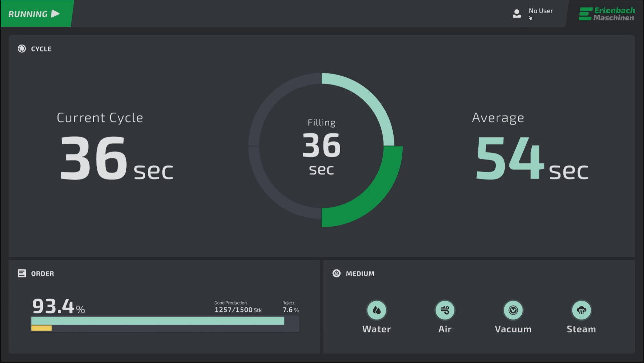This screenshot has width=644, height=363.
Task: Click the 93.4 % order progress value
Action: pos(59,306)
